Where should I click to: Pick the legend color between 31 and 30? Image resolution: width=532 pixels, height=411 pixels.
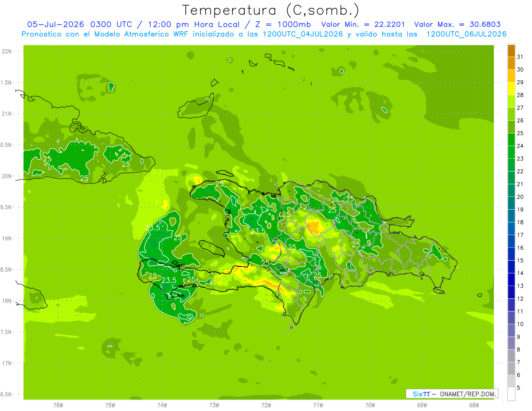coord(511,63)
